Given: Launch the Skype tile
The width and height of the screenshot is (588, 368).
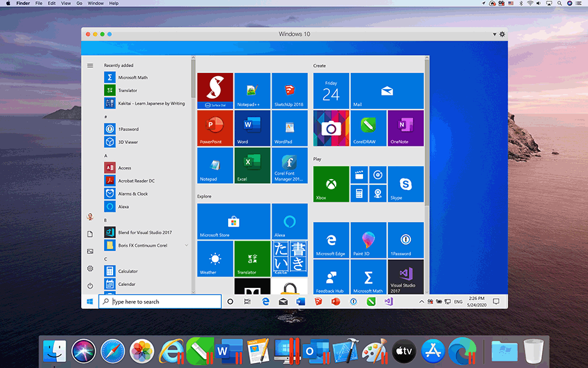Looking at the screenshot, I should coord(406,184).
